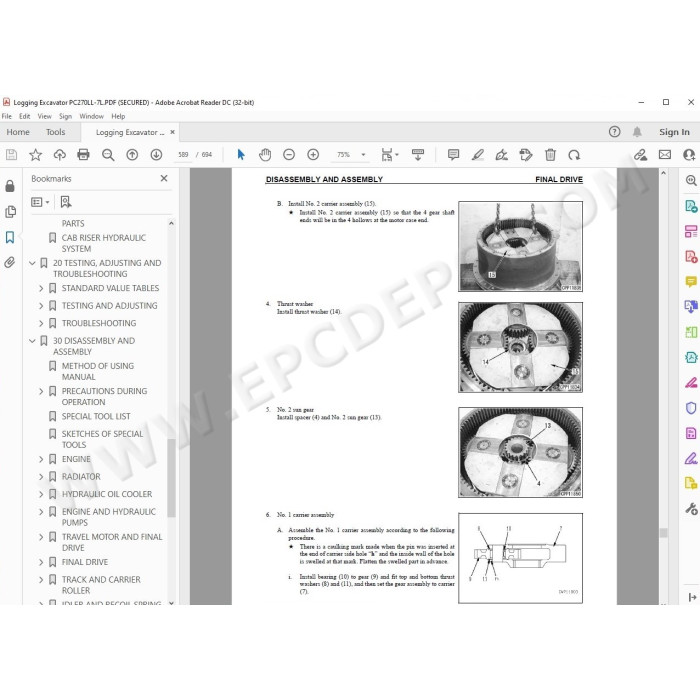Collapse 30 Disassembly and Assembly bookmark
700x700 pixels.
point(32,341)
